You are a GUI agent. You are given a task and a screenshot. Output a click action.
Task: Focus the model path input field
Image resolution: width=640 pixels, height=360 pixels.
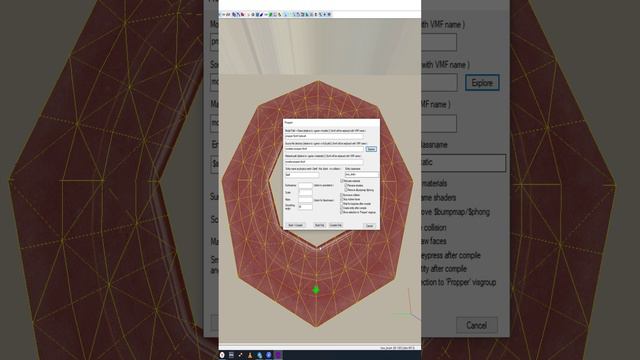[x=324, y=136]
